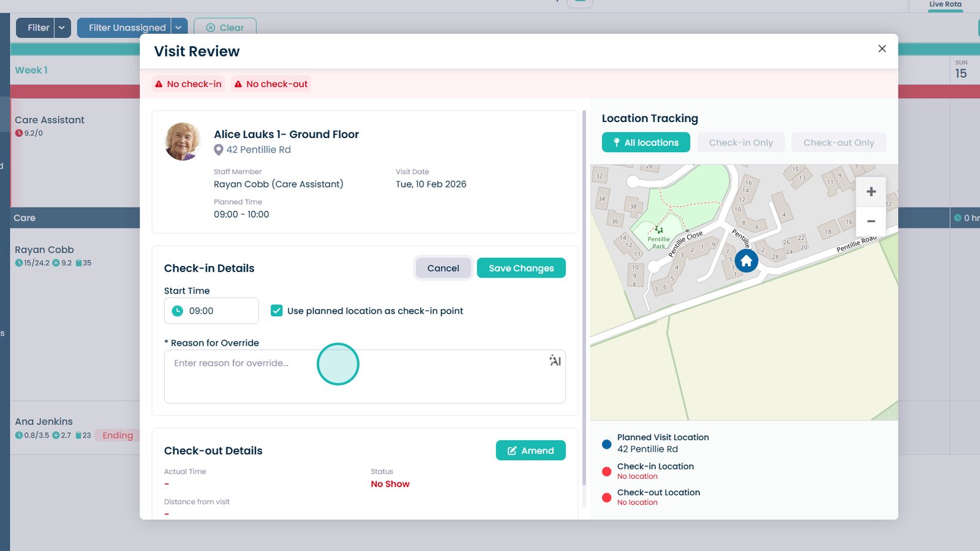980x551 pixels.
Task: Close the Visit Review dialog
Action: coord(881,49)
